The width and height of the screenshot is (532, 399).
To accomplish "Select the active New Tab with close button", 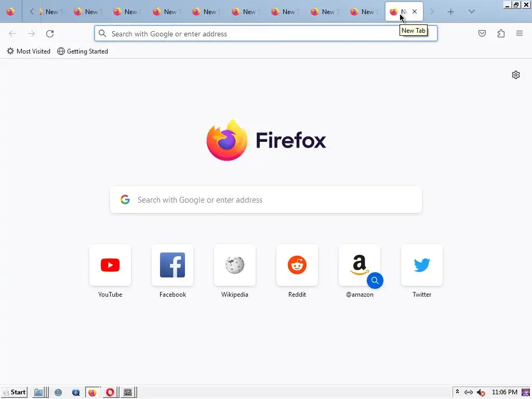I will [404, 11].
